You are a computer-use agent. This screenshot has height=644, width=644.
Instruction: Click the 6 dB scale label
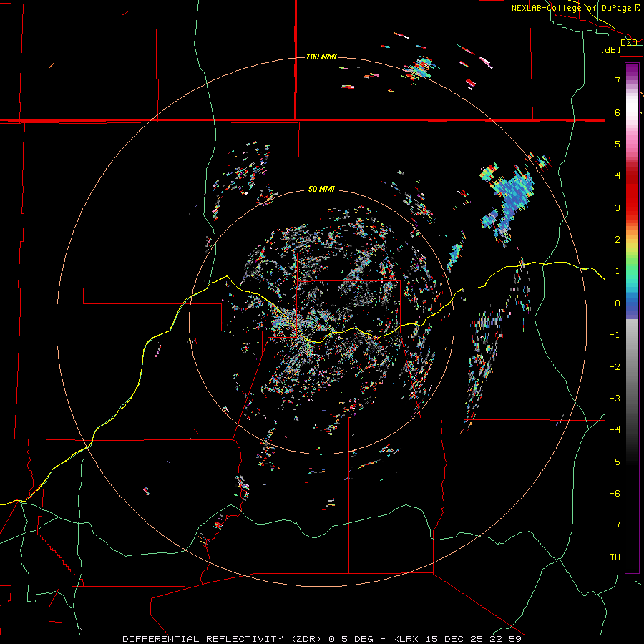(618, 112)
